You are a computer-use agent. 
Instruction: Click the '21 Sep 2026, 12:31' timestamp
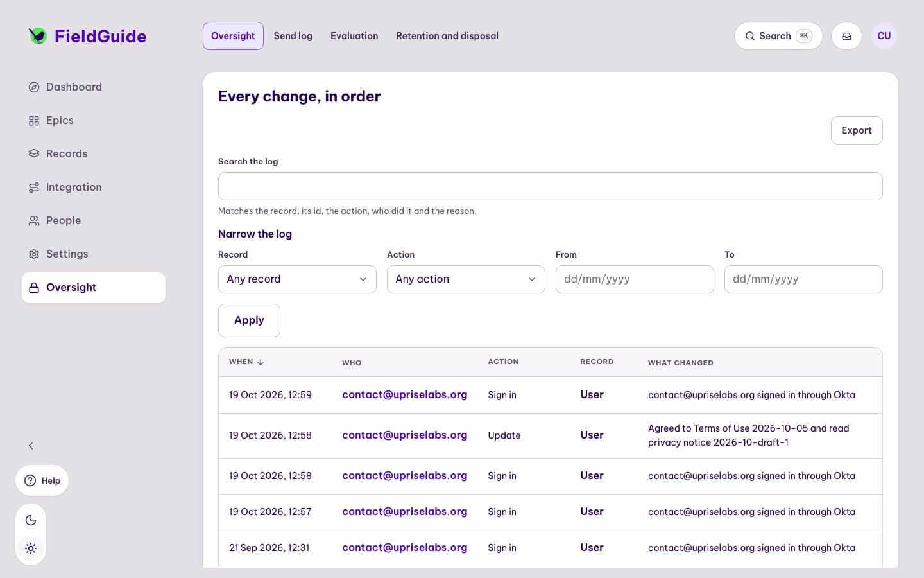(269, 548)
